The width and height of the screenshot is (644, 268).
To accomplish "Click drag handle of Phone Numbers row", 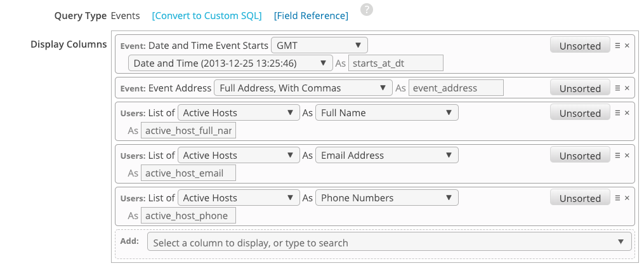I will (617, 198).
